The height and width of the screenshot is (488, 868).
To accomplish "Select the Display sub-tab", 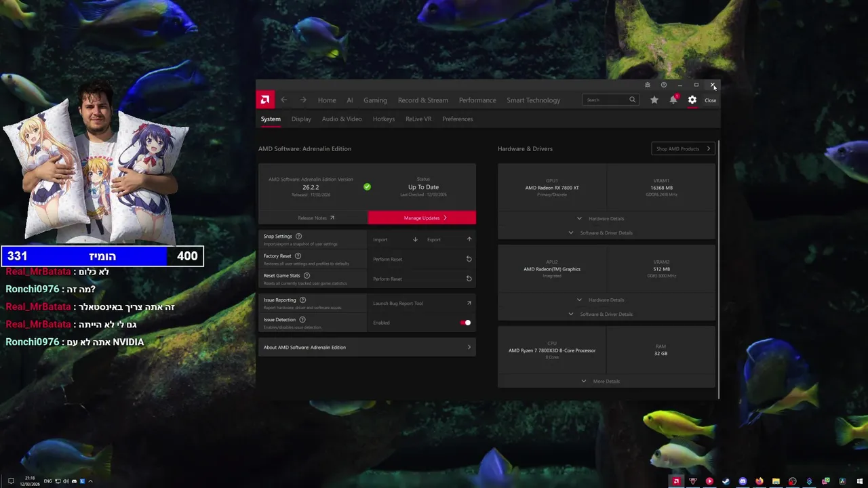I will click(301, 119).
